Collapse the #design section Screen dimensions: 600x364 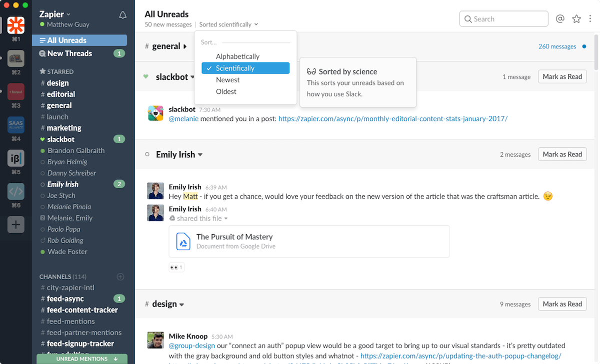182,305
